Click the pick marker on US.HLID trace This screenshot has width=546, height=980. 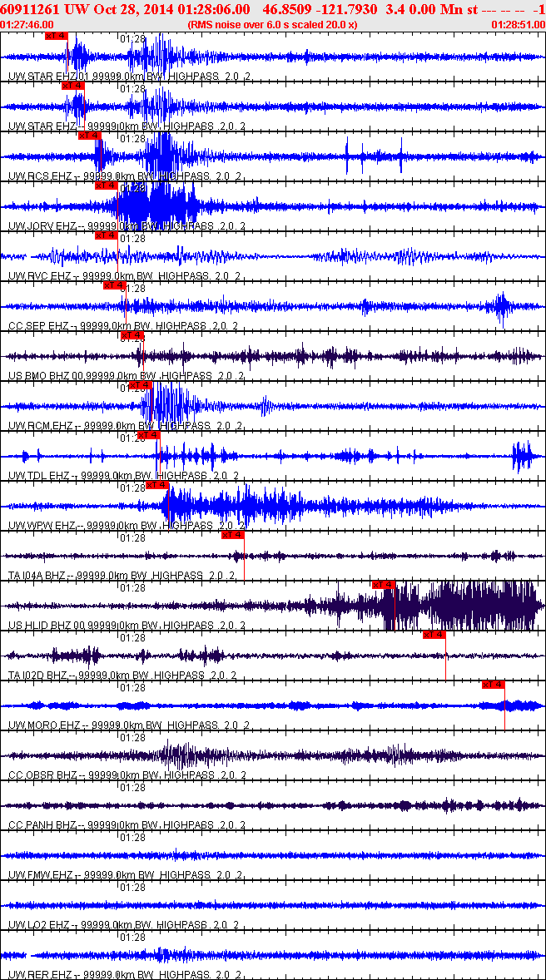384,585
